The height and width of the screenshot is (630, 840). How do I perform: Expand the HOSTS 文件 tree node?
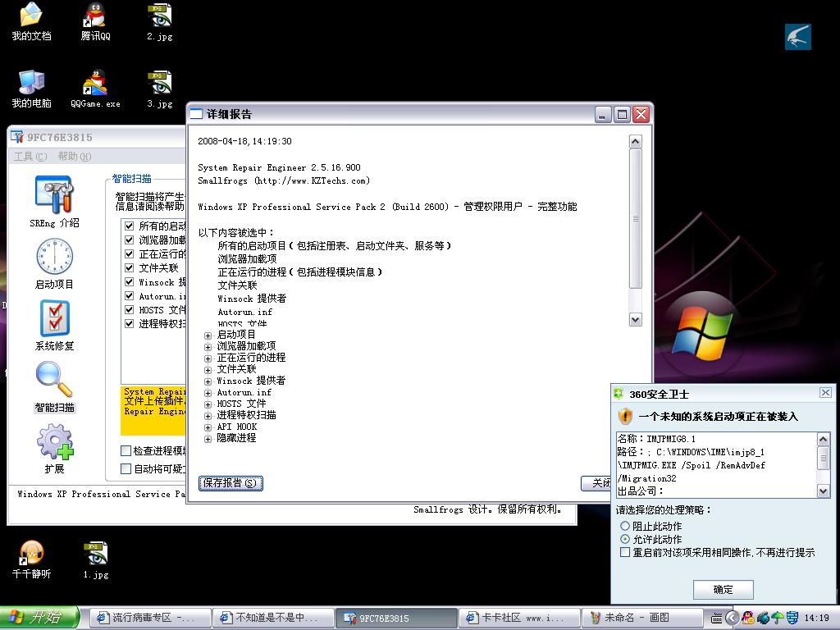tap(208, 404)
